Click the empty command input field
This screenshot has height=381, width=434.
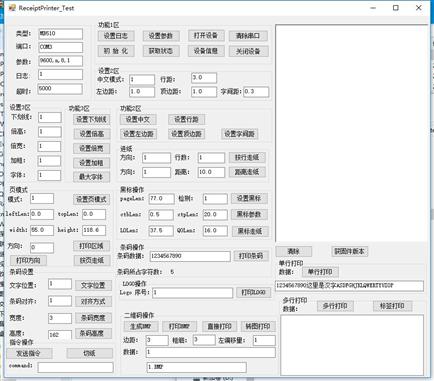click(x=75, y=367)
